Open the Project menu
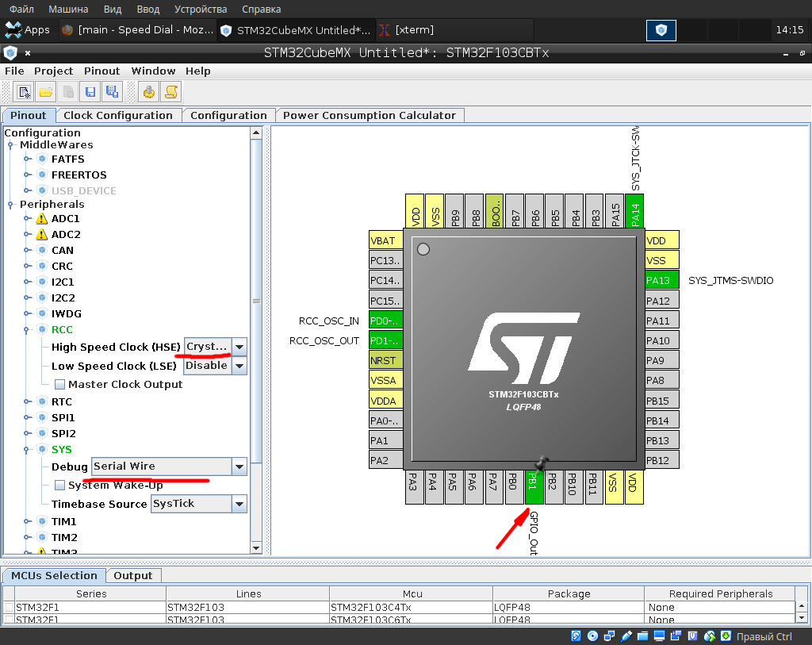The image size is (812, 645). pos(53,71)
